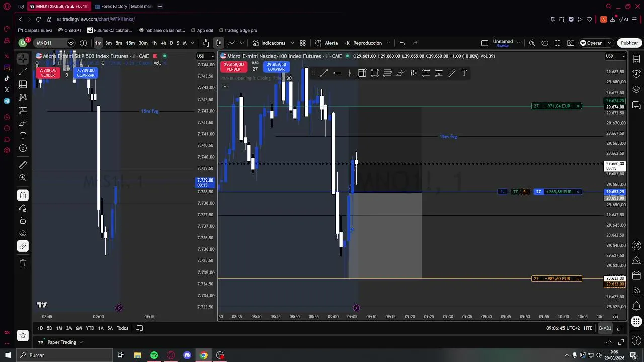644x362 pixels.
Task: Select the bars chart type icon
Action: (206, 43)
